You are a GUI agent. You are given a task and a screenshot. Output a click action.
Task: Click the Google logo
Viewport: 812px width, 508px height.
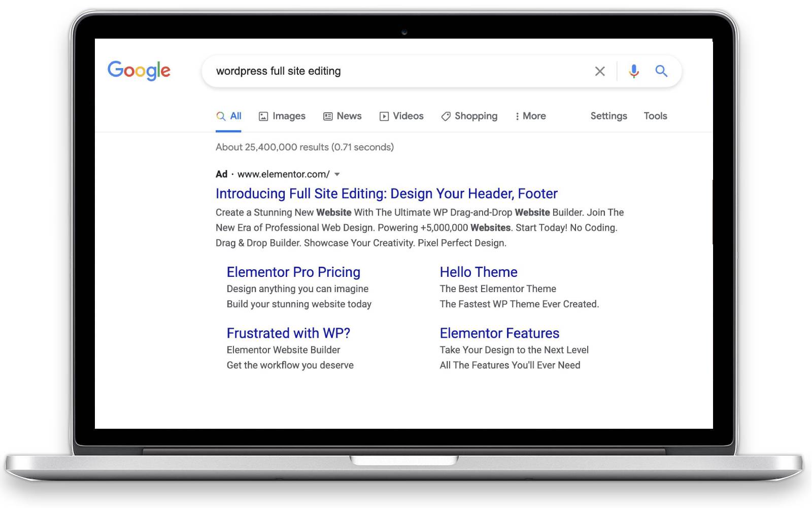pyautogui.click(x=139, y=71)
